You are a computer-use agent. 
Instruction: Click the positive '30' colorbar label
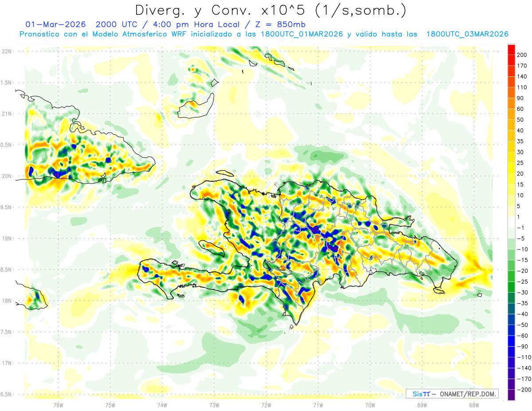pos(520,152)
